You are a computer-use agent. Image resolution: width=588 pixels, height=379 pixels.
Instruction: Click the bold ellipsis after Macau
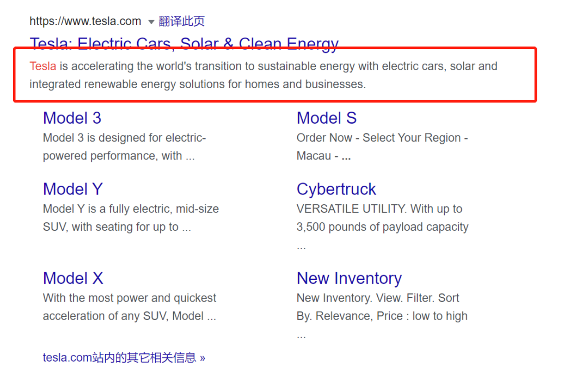tap(346, 156)
